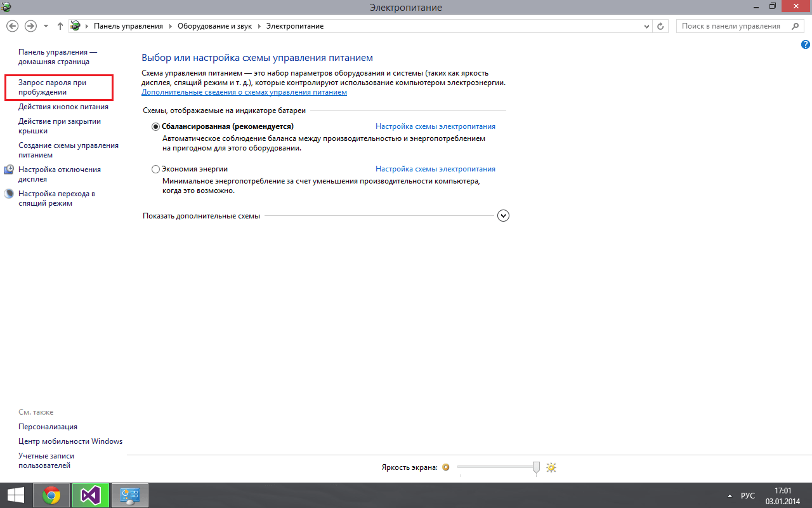Open plan settings for Экономия энергии
The image size is (812, 508).
coord(435,169)
